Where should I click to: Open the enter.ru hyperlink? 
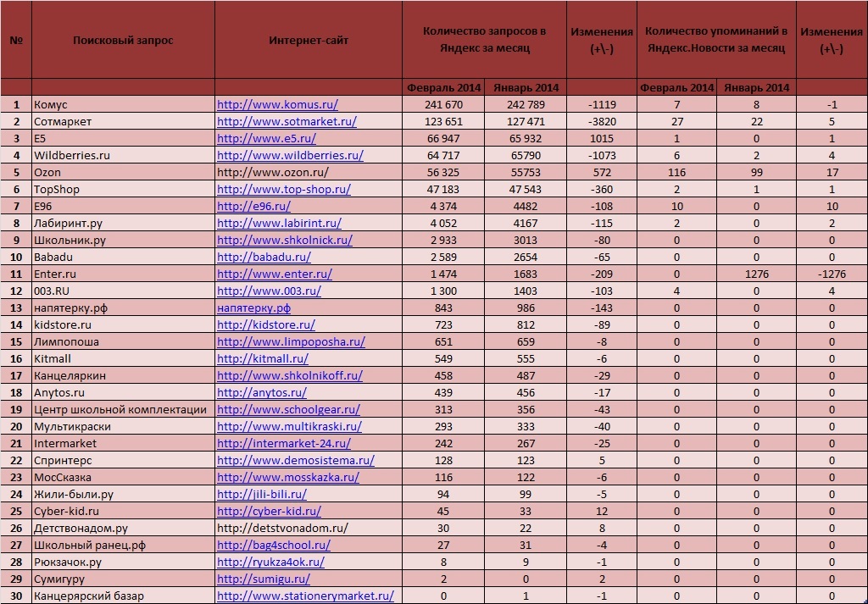[275, 274]
